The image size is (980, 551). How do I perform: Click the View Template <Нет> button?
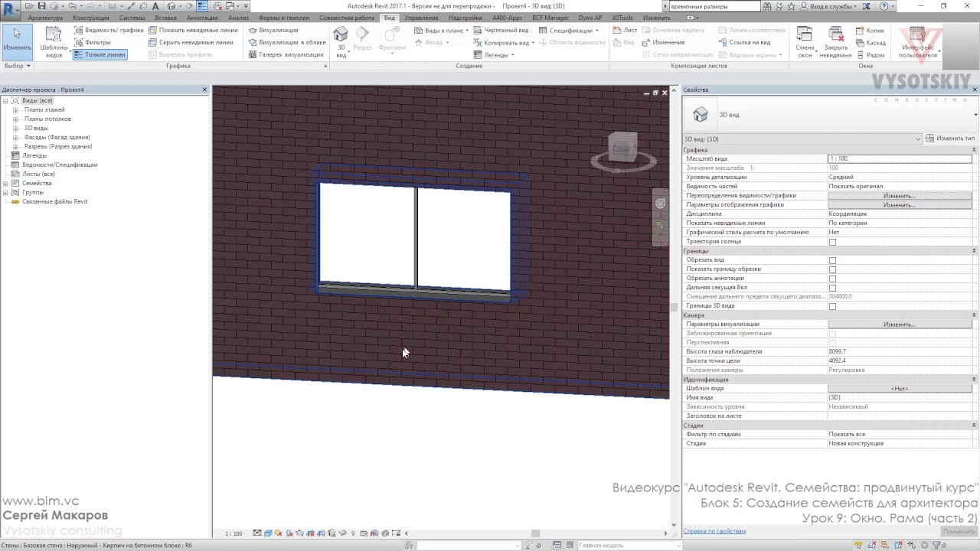[900, 389]
